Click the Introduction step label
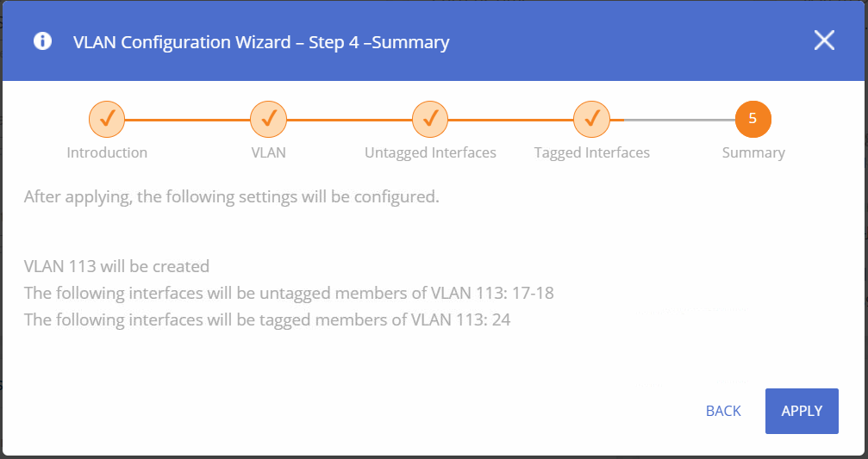This screenshot has width=868, height=459. point(107,152)
